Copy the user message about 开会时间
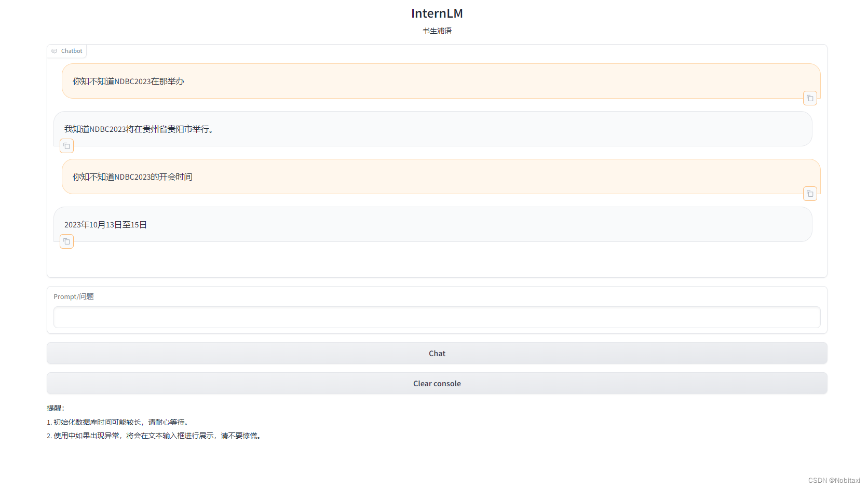This screenshot has height=488, width=868. (810, 194)
